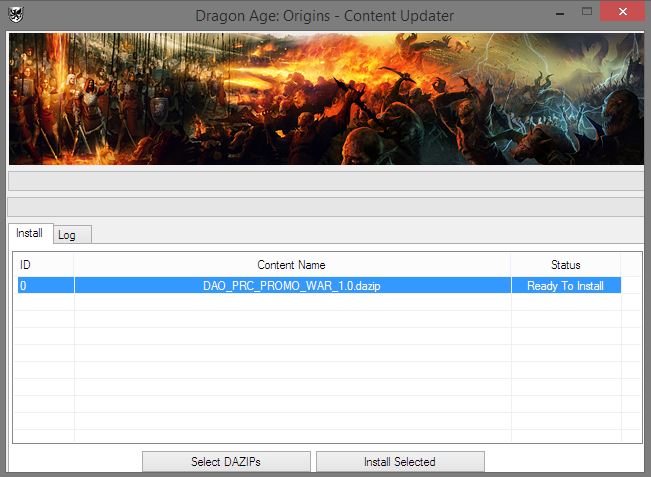Click the ID value 0 cell
This screenshot has height=477, width=651.
coord(46,286)
